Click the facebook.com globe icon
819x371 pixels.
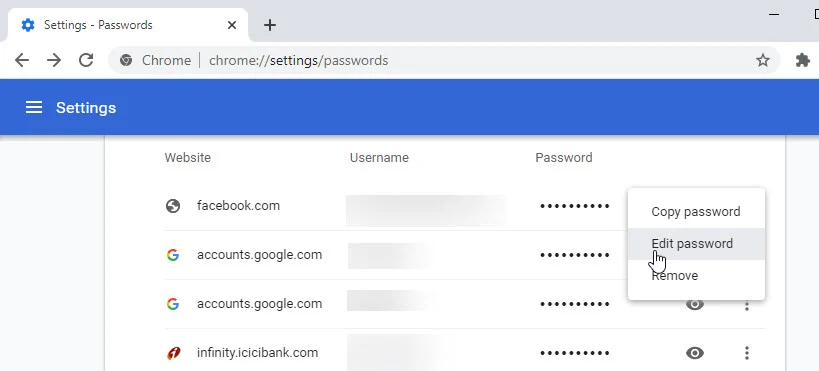[173, 206]
